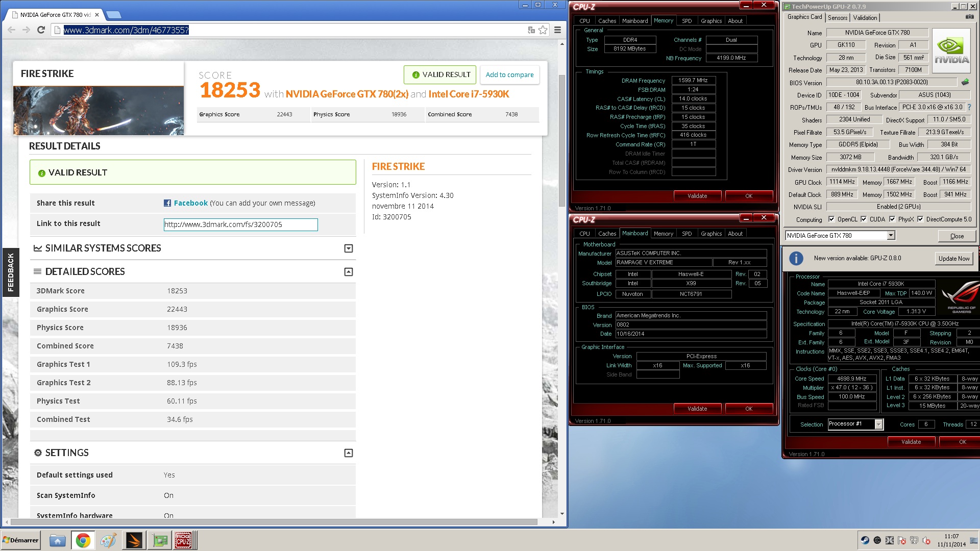Reload the 3DMark page

tap(41, 30)
